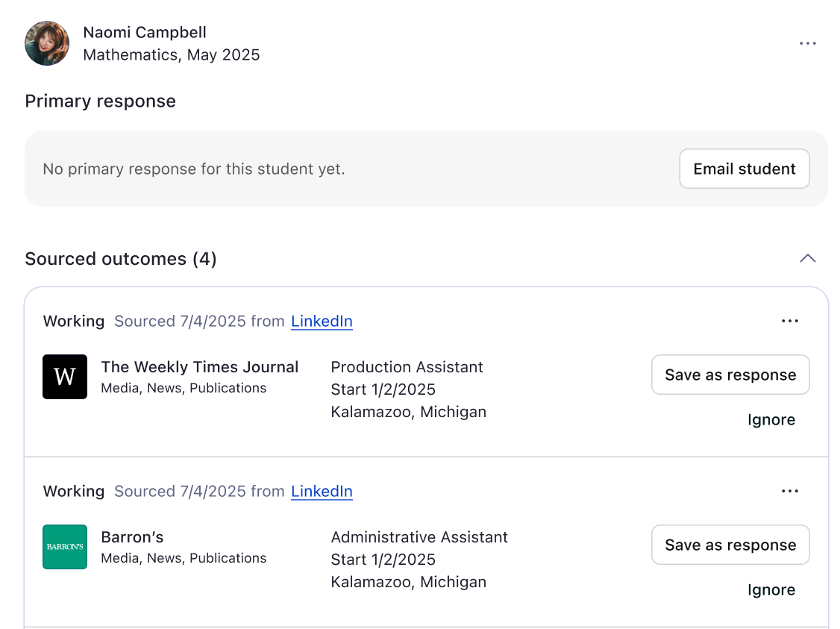
Task: Click the Production Assistant job title
Action: coord(407,366)
